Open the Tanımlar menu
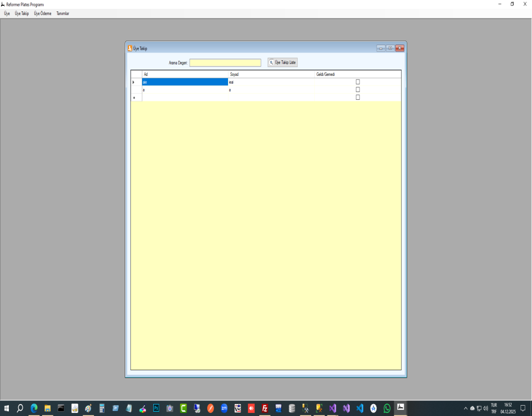The image size is (532, 416). [62, 14]
